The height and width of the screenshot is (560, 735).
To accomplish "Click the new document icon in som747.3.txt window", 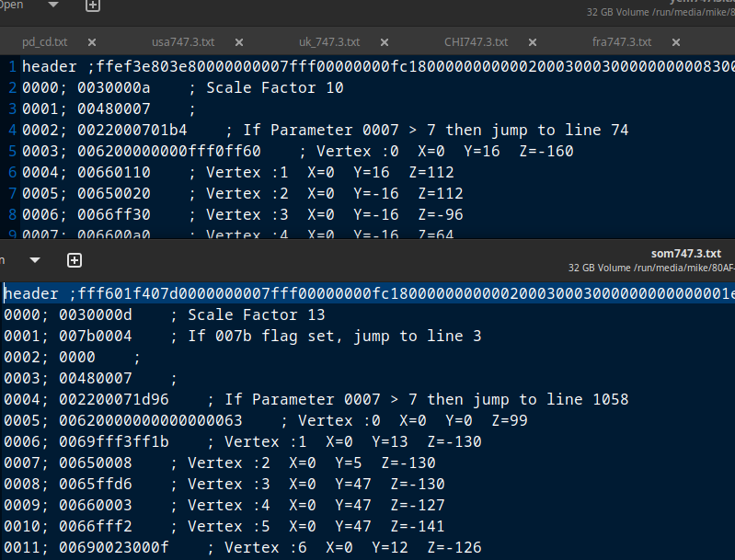I will [75, 260].
